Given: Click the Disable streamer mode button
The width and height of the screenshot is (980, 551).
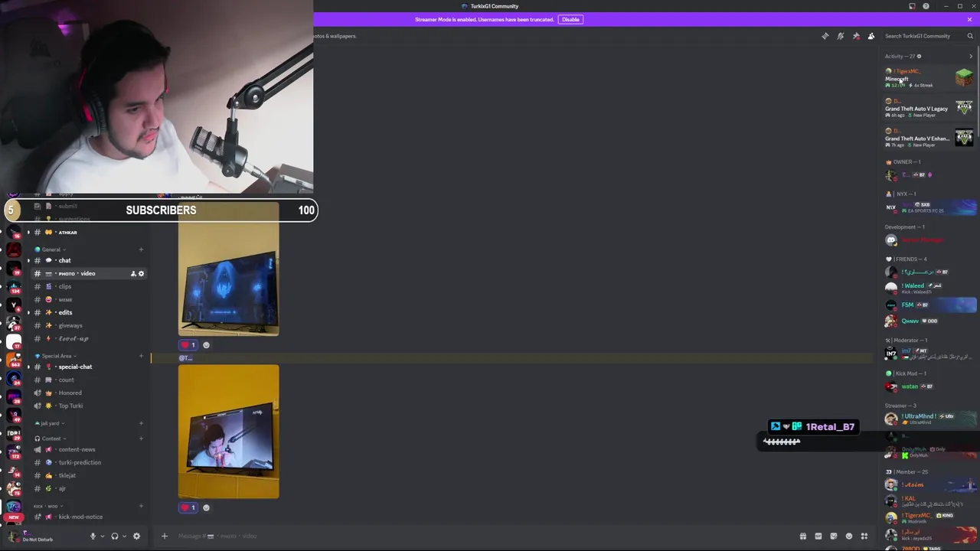Looking at the screenshot, I should 570,19.
